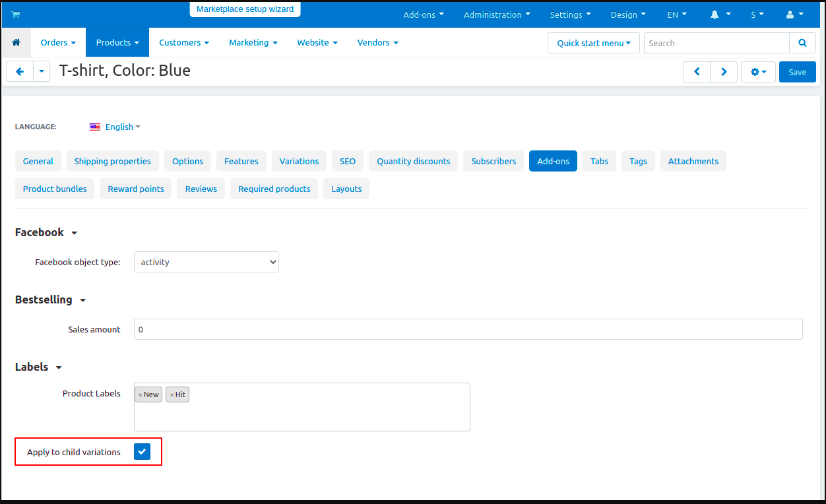
Task: Open the back-button dropdown arrow
Action: (42, 72)
